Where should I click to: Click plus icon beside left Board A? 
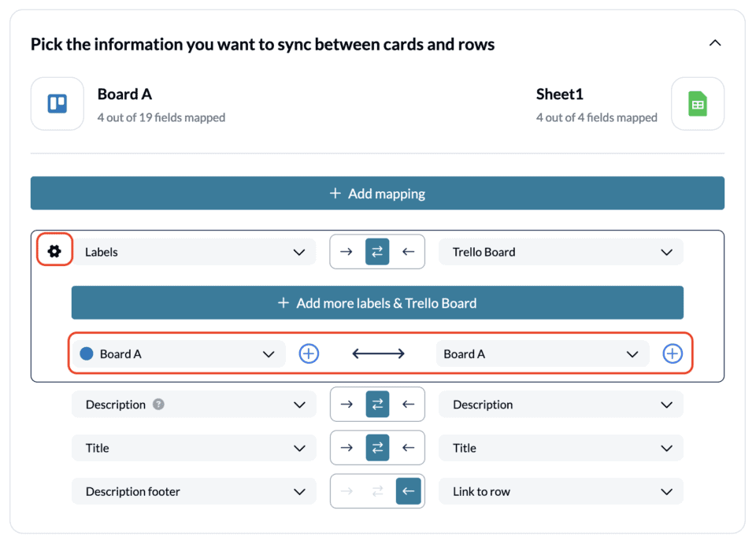click(309, 354)
